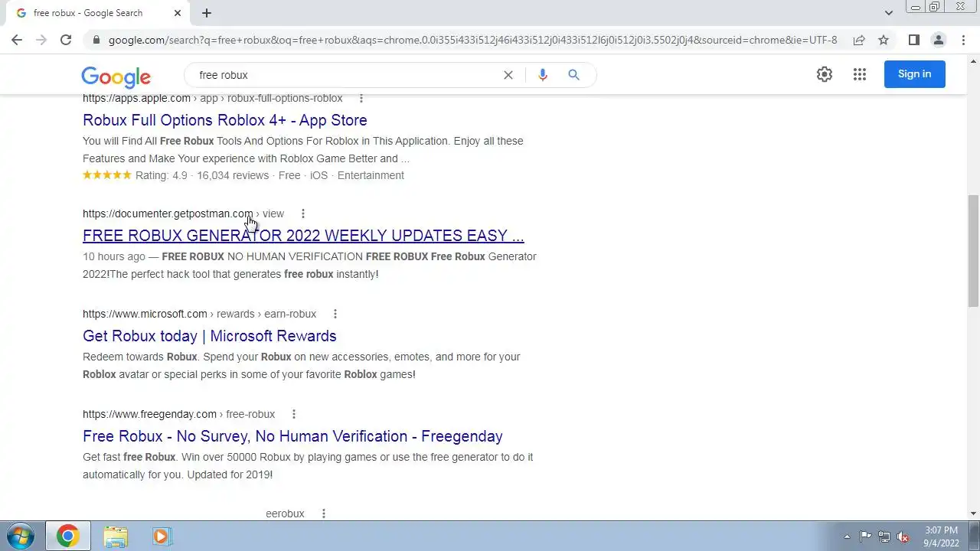Open volume control tray icon
980x551 pixels.
903,536
